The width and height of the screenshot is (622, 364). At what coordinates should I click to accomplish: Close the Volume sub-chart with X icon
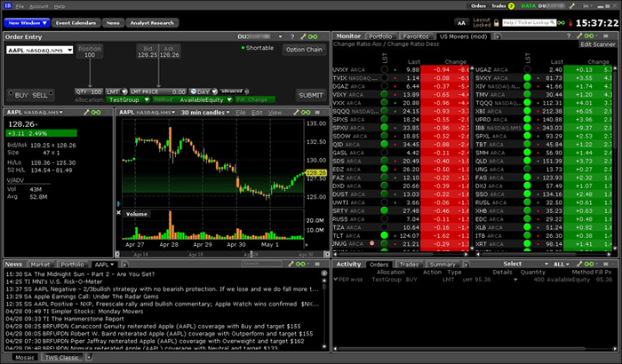[118, 213]
